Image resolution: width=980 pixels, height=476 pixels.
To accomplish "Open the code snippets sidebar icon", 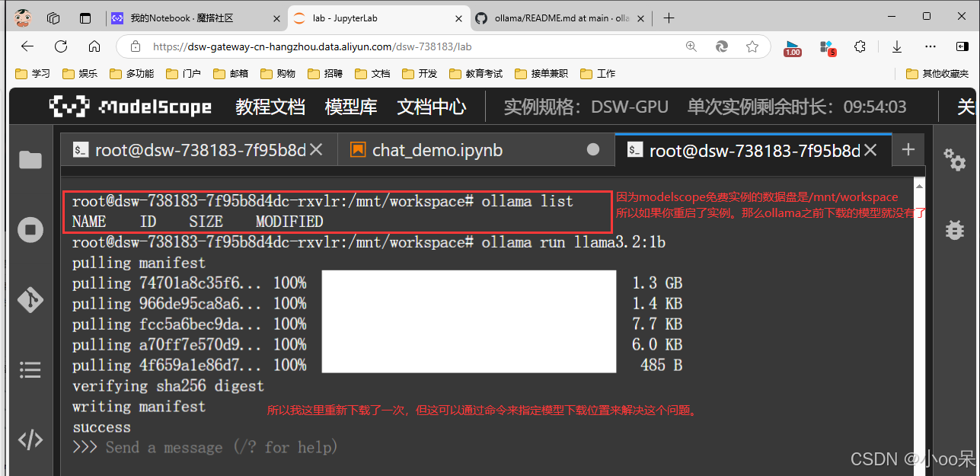I will 30,439.
